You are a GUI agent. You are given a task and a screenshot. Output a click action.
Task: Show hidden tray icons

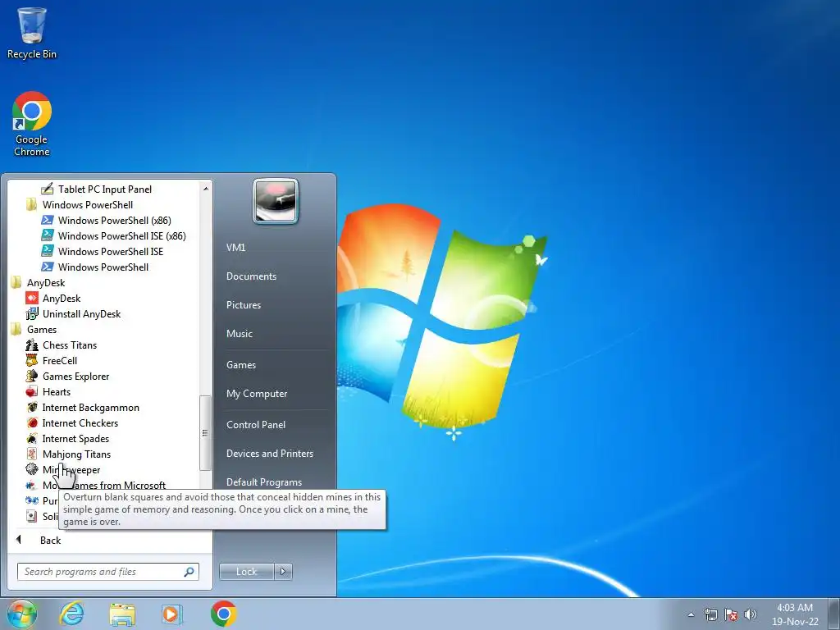point(691,614)
